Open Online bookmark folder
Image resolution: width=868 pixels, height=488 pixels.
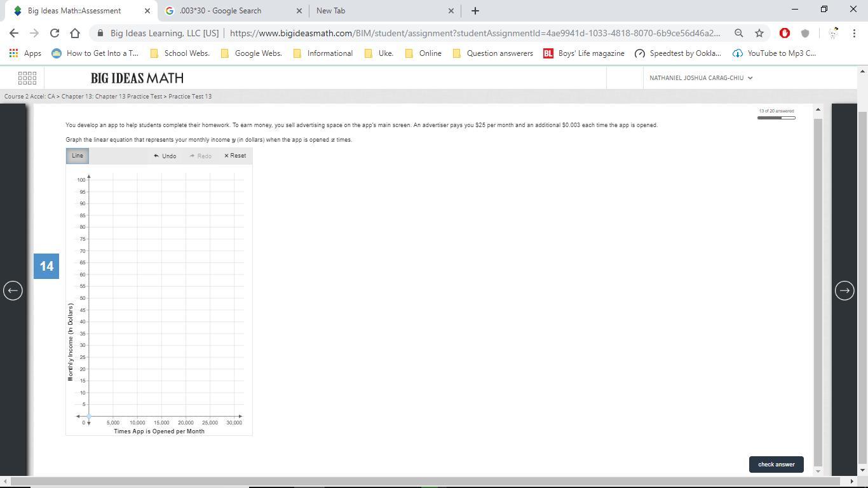423,53
